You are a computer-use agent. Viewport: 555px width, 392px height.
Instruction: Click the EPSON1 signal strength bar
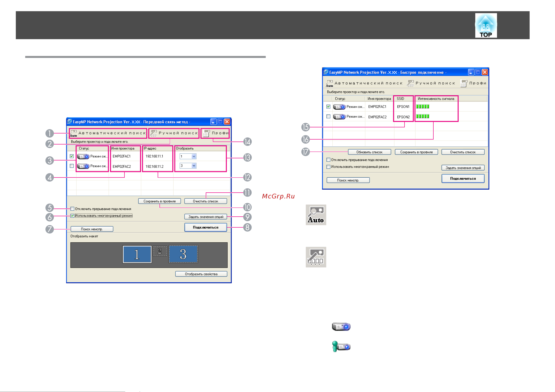[x=423, y=106]
